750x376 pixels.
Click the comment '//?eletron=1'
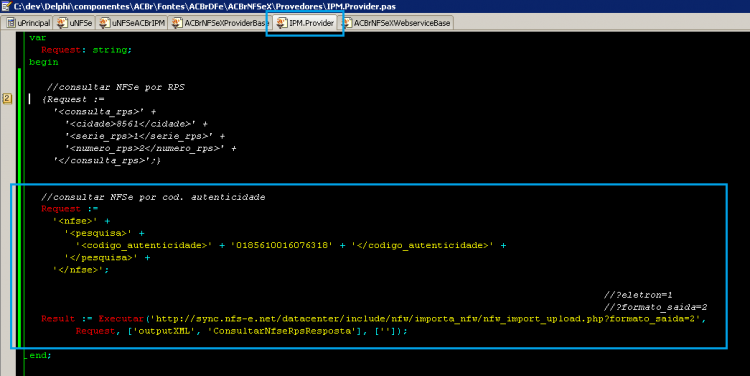638,295
